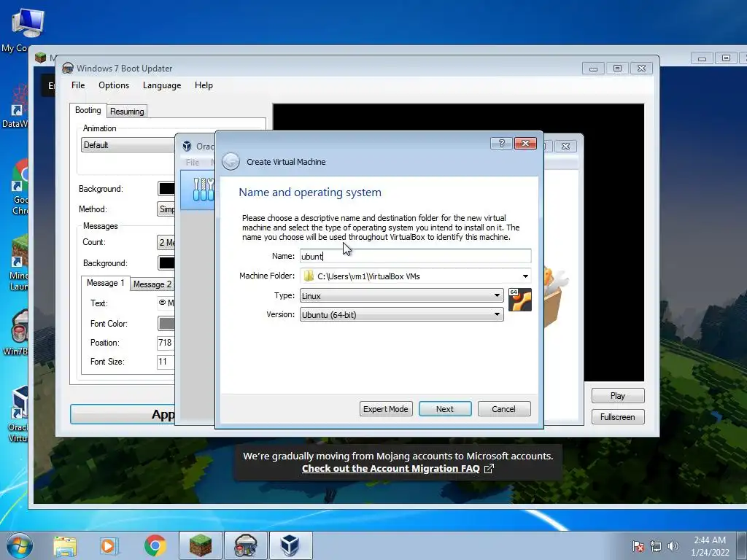Screen dimensions: 747x560
Task: Open the Windows Start orb
Action: (x=20, y=545)
